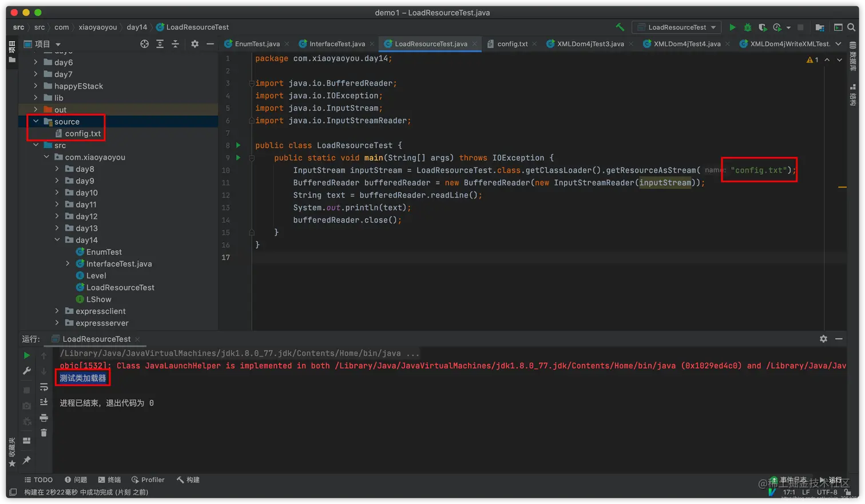Open the EnumTest.java editor tab
The height and width of the screenshot is (504, 865).
[257, 44]
